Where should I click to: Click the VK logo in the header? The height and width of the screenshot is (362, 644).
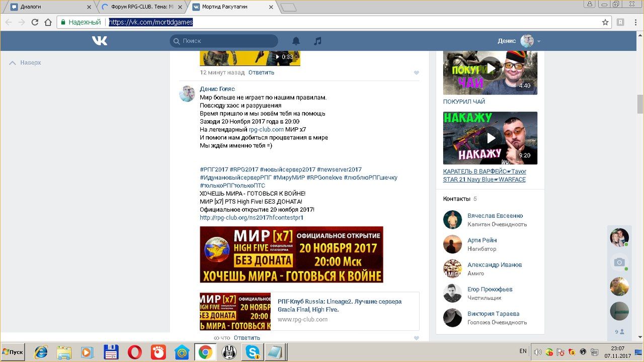[100, 41]
